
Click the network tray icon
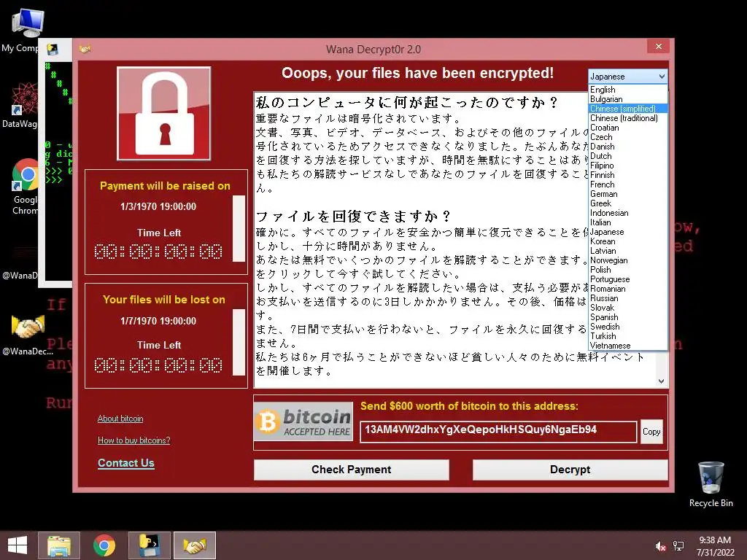[678, 546]
